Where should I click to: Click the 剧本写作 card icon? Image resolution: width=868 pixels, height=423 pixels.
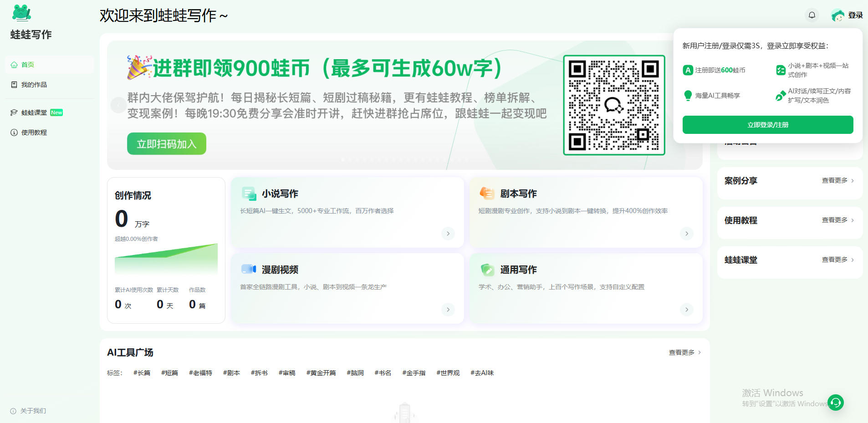tap(487, 194)
